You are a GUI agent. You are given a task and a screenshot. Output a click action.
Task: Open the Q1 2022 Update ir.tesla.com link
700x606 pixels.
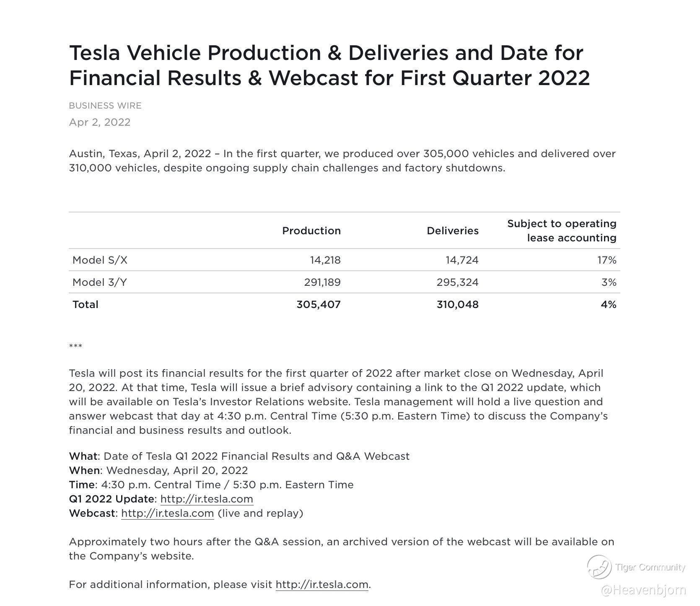207,499
